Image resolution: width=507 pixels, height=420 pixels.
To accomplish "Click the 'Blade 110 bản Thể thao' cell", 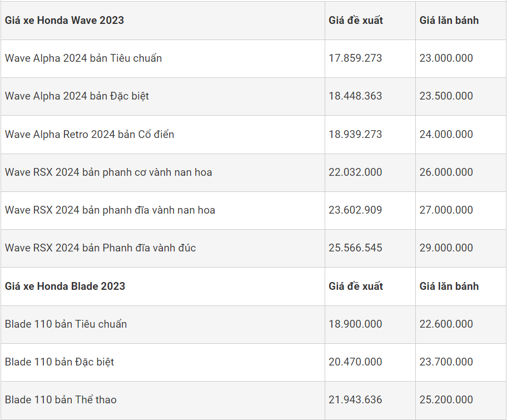I will click(61, 400).
